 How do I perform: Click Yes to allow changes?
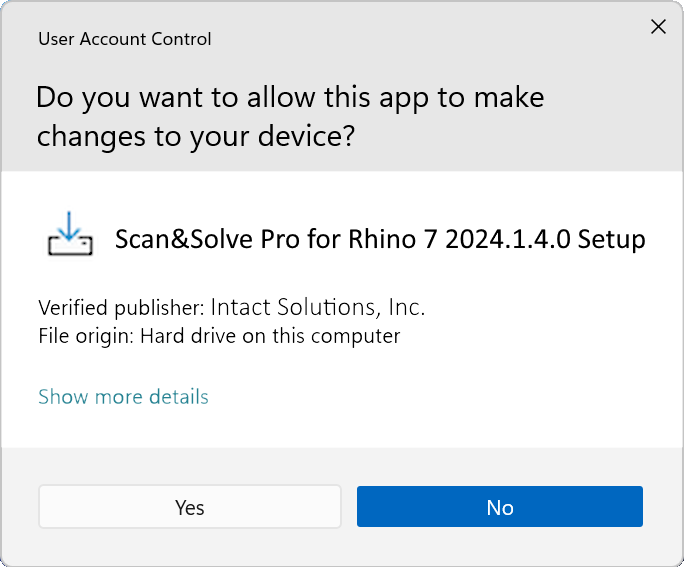pos(190,507)
